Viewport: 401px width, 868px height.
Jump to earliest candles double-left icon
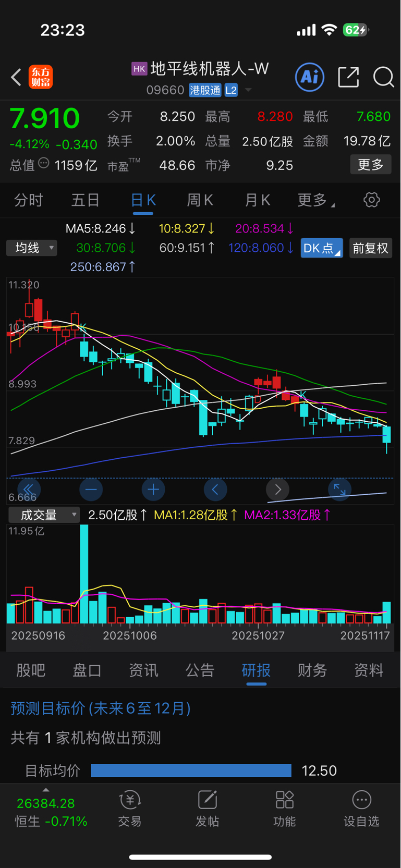[x=29, y=490]
